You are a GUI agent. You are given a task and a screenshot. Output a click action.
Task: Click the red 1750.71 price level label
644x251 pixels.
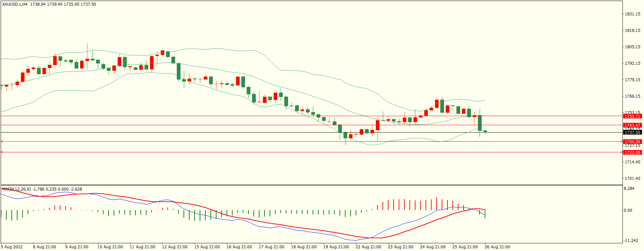632,116
